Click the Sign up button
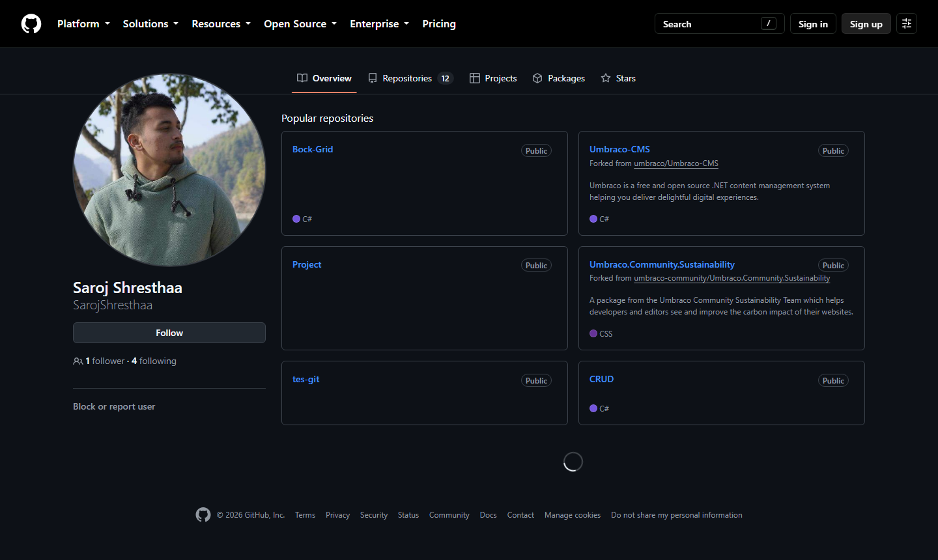Screen dimensions: 938x560 (866, 23)
